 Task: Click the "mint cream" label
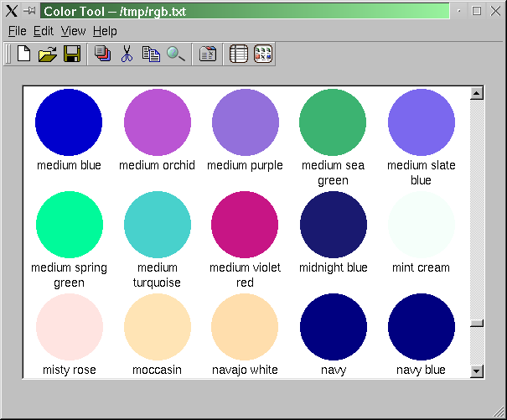(x=421, y=267)
